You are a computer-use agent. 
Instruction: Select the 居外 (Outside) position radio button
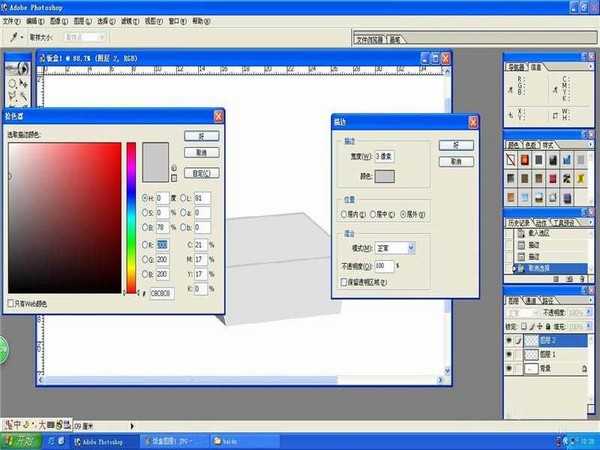coord(403,215)
